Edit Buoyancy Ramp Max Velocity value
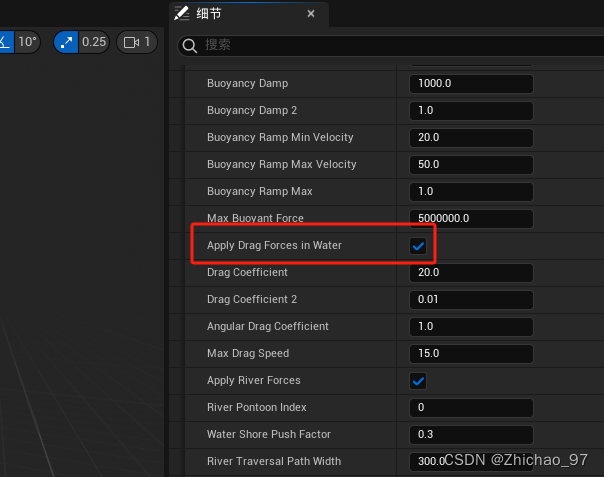Screen dimensions: 604x477 click(x=471, y=165)
